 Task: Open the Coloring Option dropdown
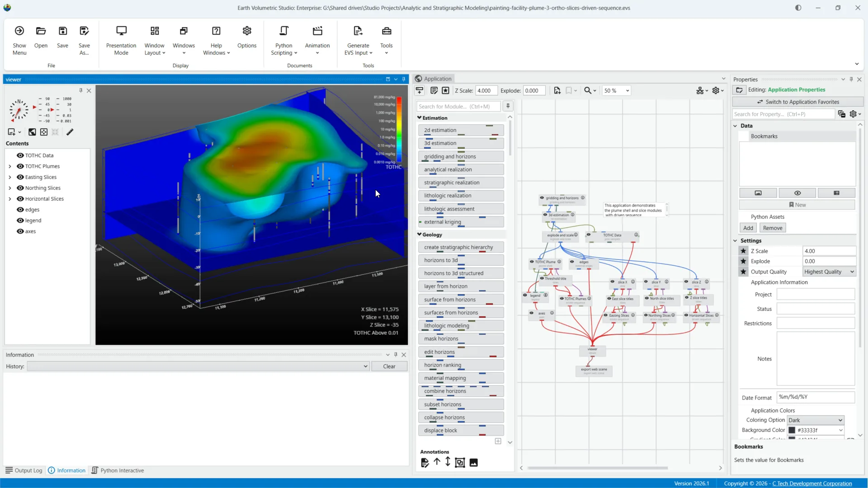tap(816, 420)
